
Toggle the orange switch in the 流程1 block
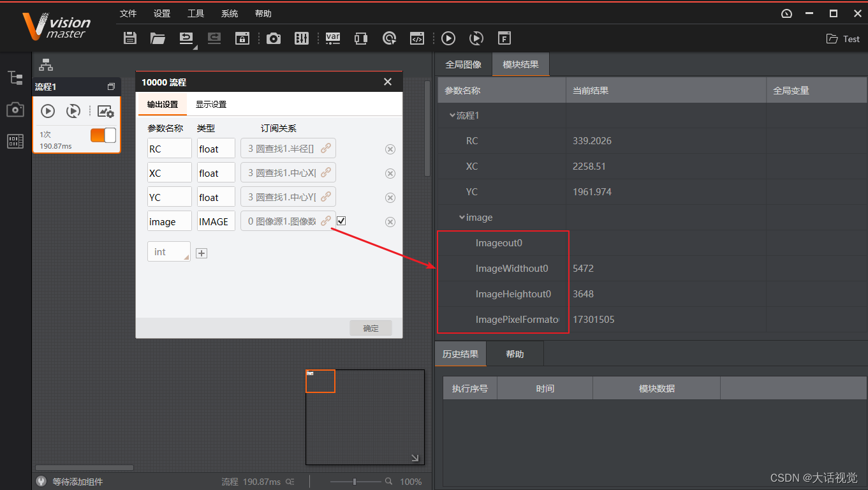pos(101,135)
